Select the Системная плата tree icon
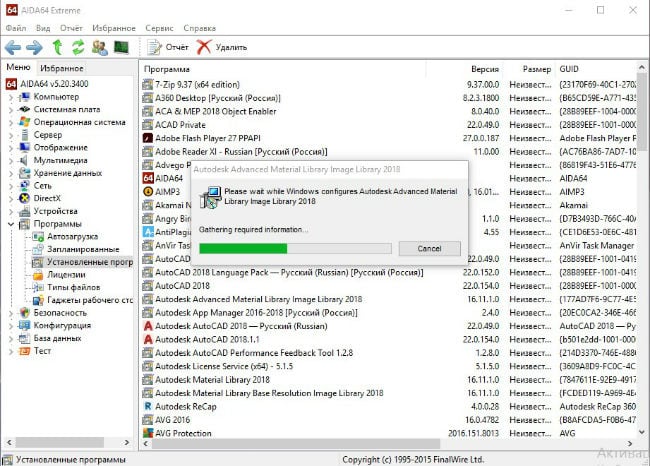Viewport: 650px width, 466px height. point(25,109)
